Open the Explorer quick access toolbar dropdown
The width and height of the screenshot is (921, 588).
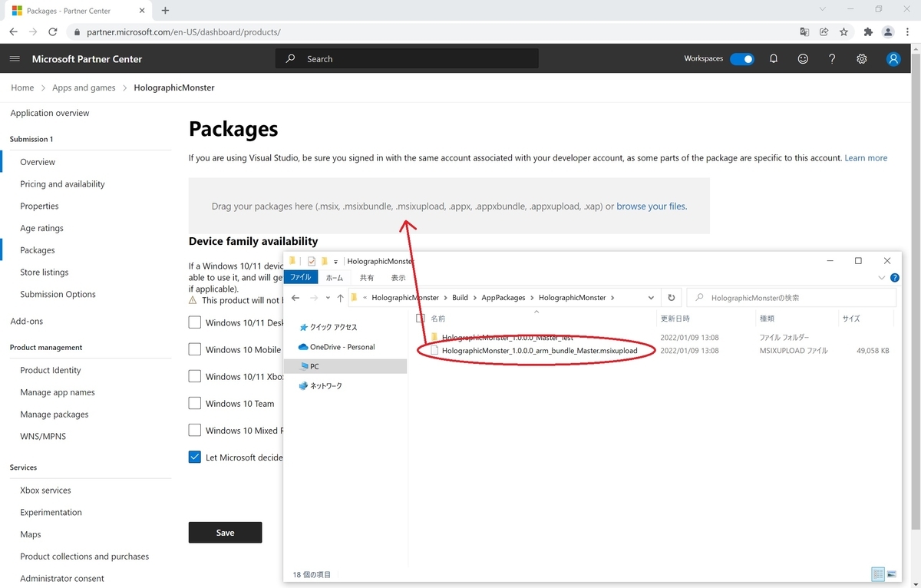click(x=335, y=262)
